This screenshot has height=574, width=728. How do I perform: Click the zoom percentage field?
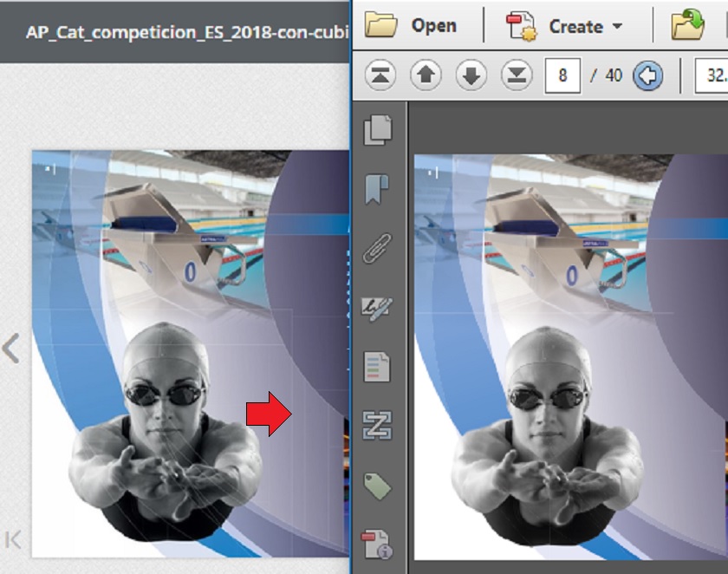(x=712, y=75)
